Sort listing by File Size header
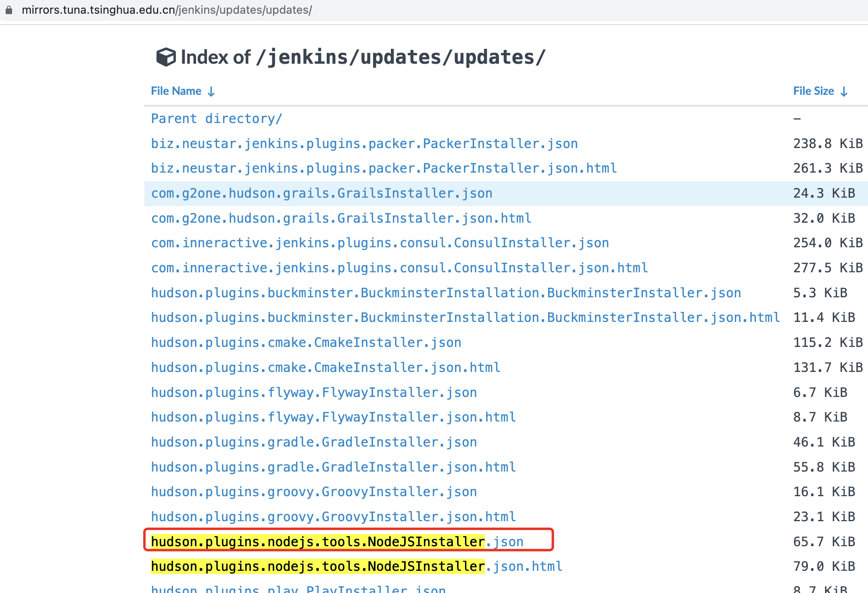The height and width of the screenshot is (593, 868). (x=813, y=91)
